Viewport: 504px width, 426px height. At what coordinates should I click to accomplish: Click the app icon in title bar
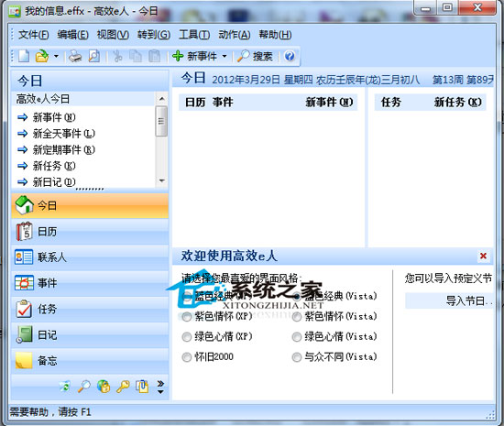point(15,12)
